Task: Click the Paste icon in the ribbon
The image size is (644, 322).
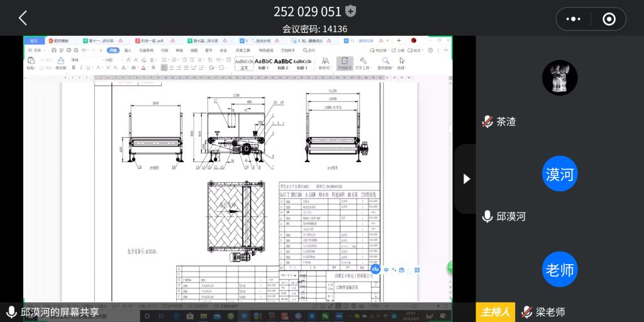Action: [x=31, y=61]
